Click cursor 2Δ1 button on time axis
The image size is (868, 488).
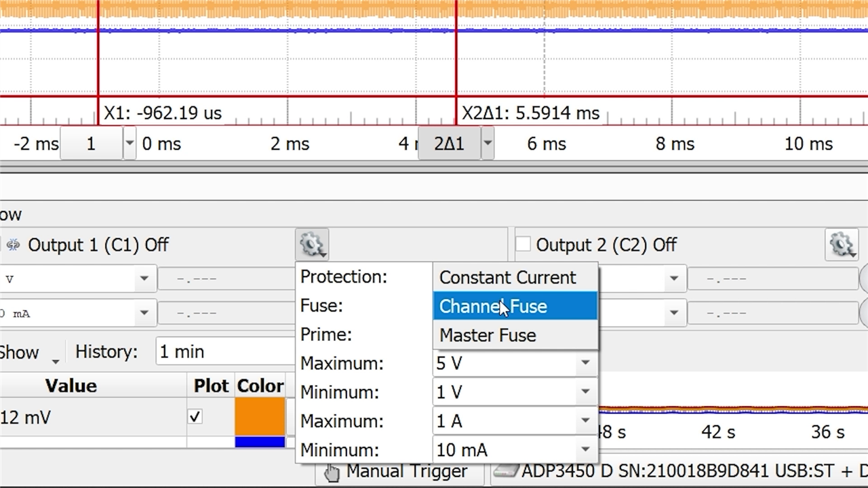pos(449,144)
